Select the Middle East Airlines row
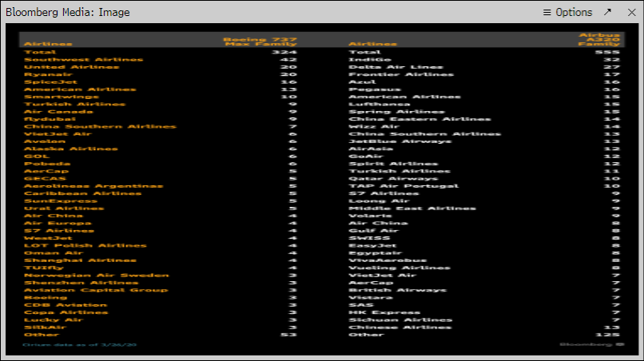644x361 pixels. (484, 208)
